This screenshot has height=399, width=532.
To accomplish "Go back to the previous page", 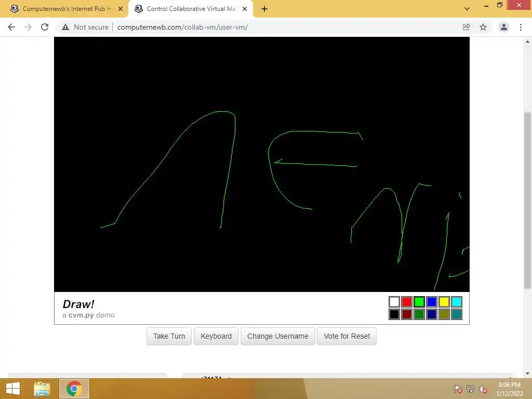I will point(11,27).
